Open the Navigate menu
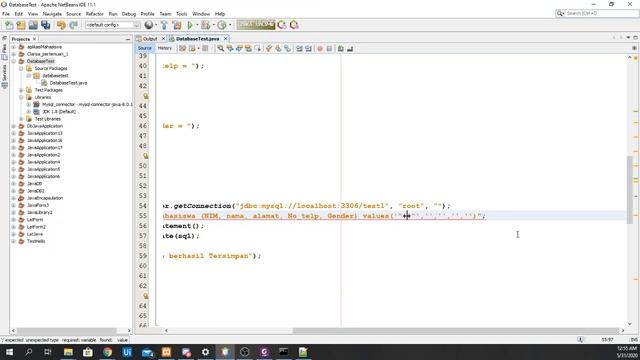 tap(52, 14)
